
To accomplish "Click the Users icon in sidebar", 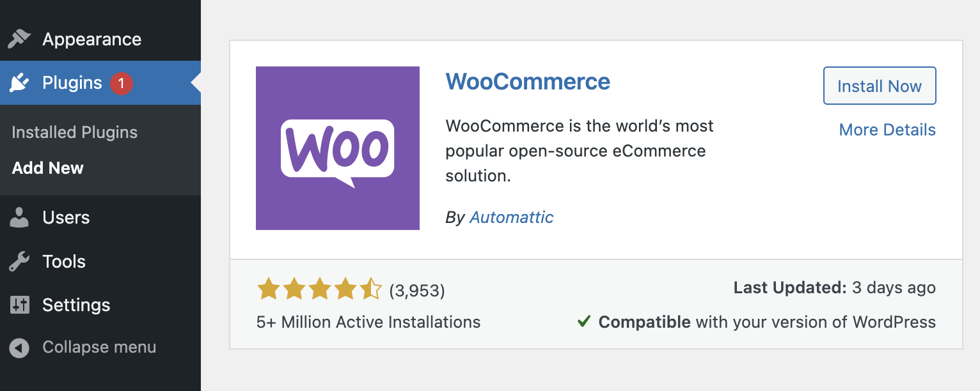I will [x=20, y=217].
